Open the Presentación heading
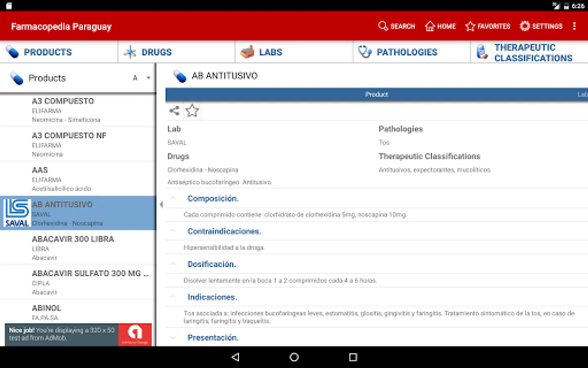Viewport: 588px width, 368px height. point(213,338)
